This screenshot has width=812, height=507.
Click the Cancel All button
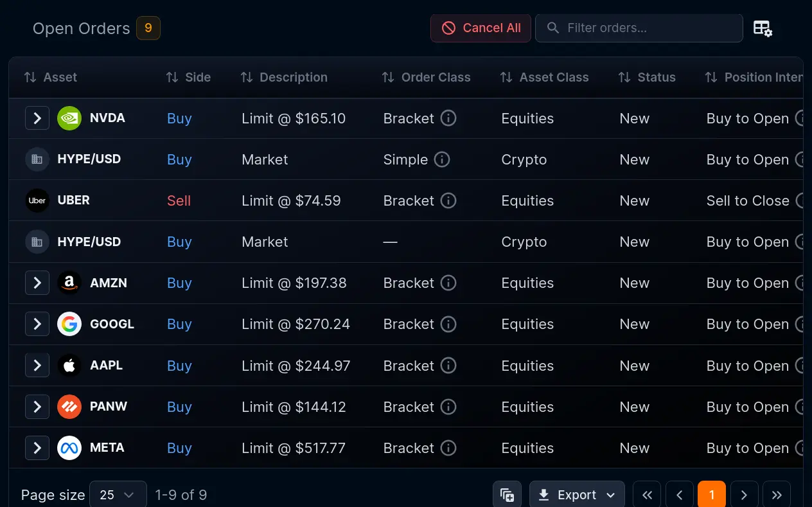coord(481,28)
